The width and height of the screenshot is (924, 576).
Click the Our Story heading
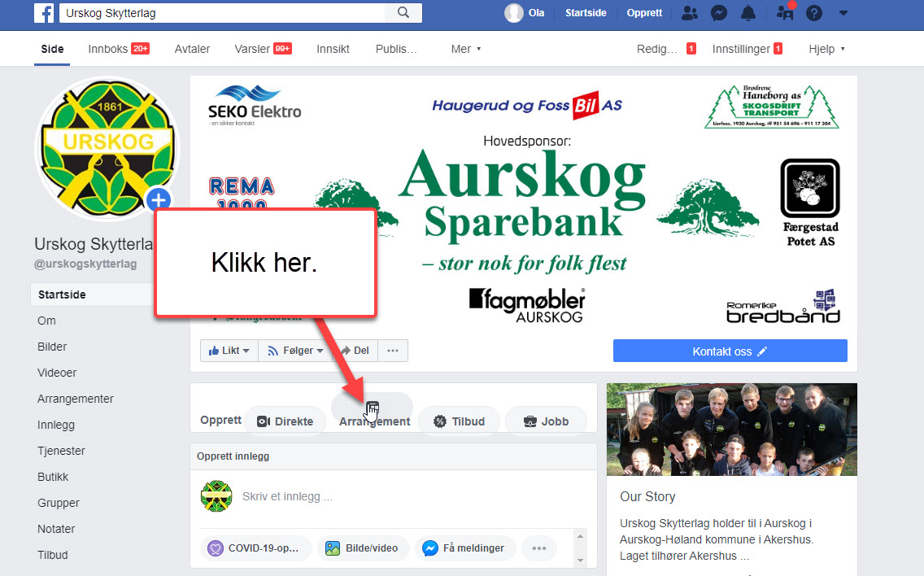(x=647, y=496)
